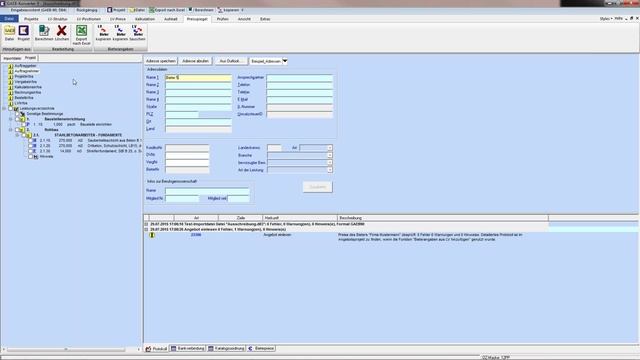Toggle Sonstige Bestimmungen checkbox

pos(17,114)
